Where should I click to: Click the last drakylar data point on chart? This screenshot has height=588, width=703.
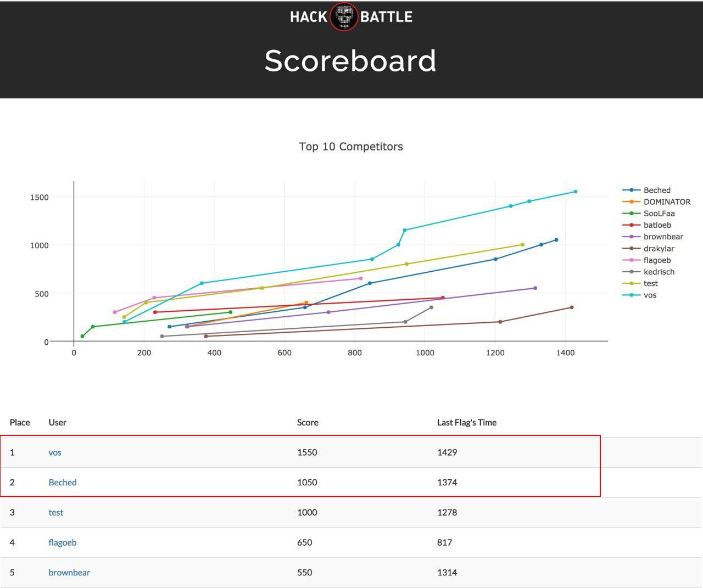point(572,307)
